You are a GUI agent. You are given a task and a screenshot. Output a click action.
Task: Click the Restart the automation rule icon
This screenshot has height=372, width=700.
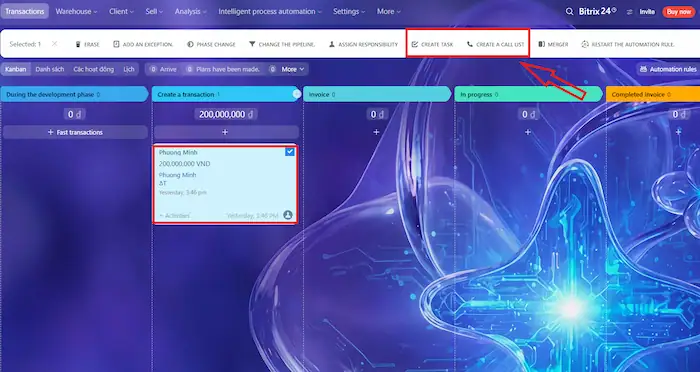[x=585, y=44]
